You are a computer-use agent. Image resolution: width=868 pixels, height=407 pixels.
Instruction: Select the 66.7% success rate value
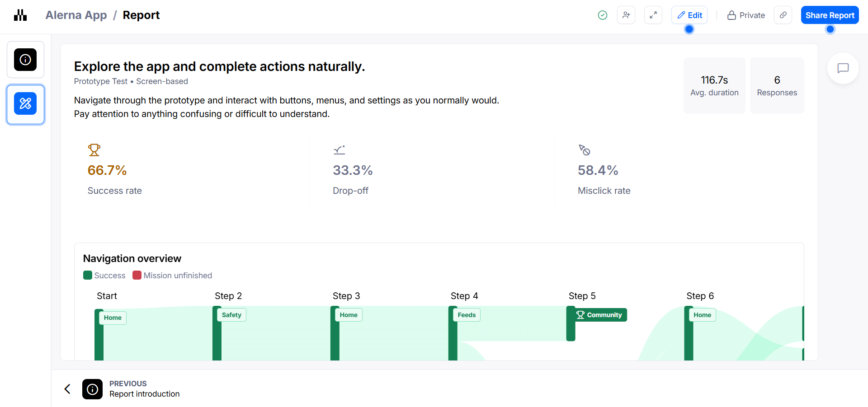click(107, 170)
